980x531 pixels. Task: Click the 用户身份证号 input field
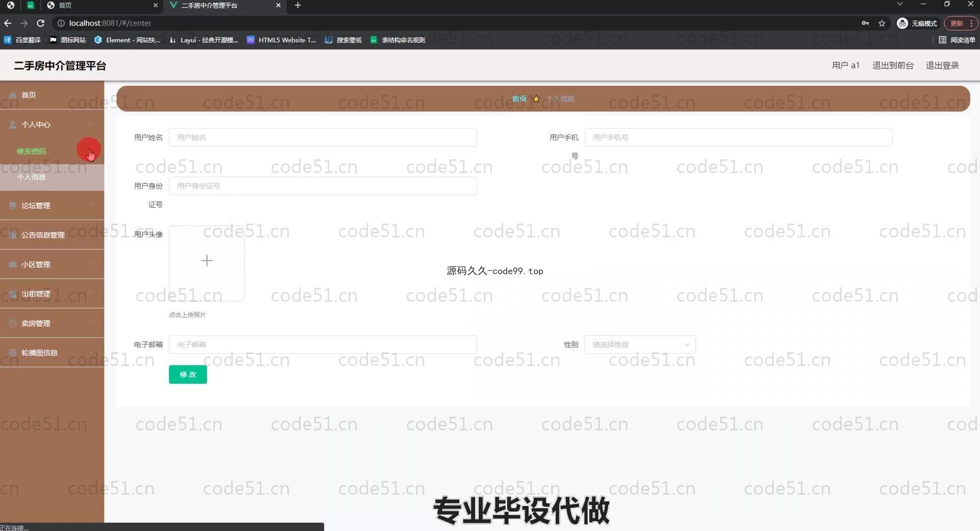[323, 186]
